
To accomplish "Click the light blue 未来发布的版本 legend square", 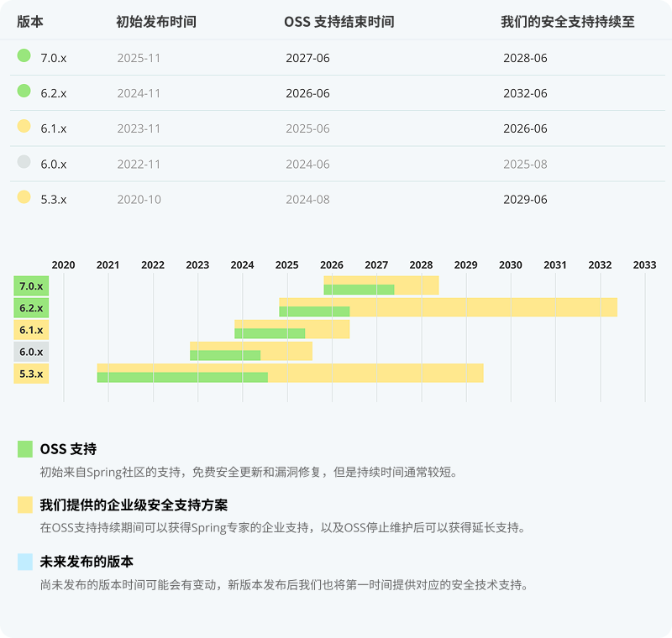I will tap(25, 561).
